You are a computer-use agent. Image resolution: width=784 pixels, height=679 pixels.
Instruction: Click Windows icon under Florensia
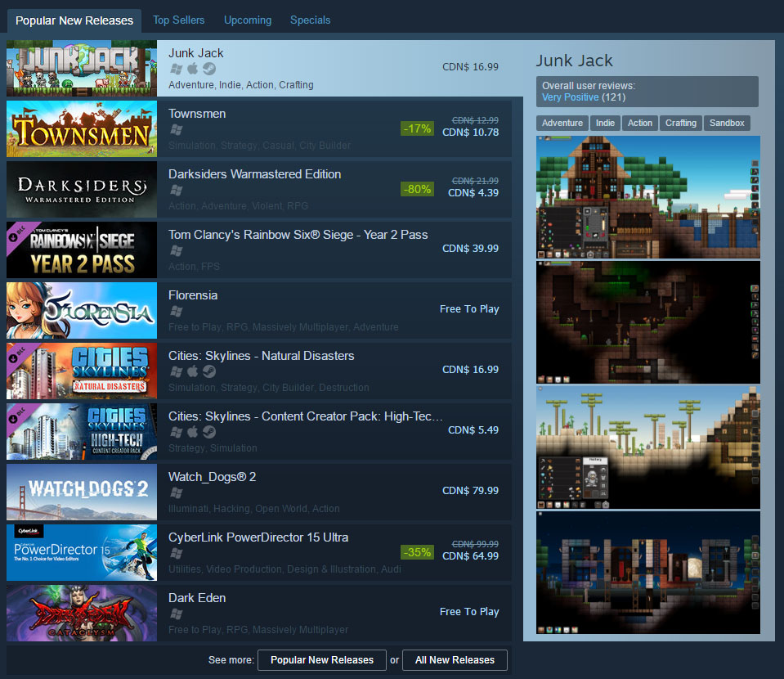pyautogui.click(x=176, y=311)
